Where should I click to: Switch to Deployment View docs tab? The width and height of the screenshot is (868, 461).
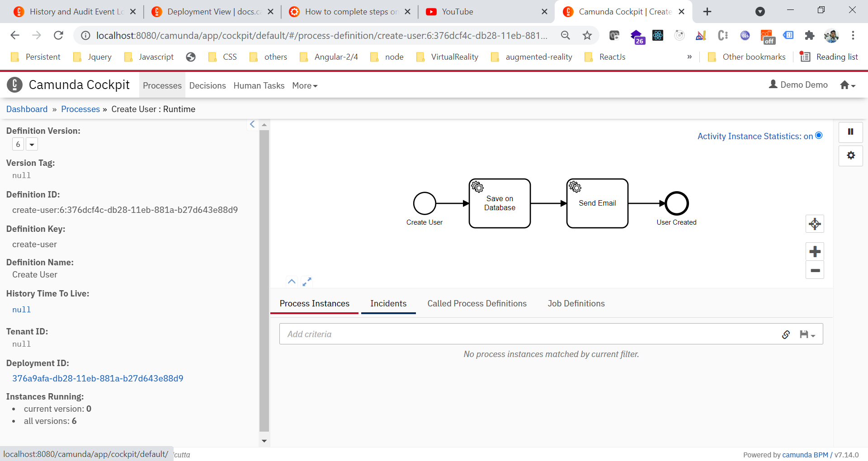(212, 12)
